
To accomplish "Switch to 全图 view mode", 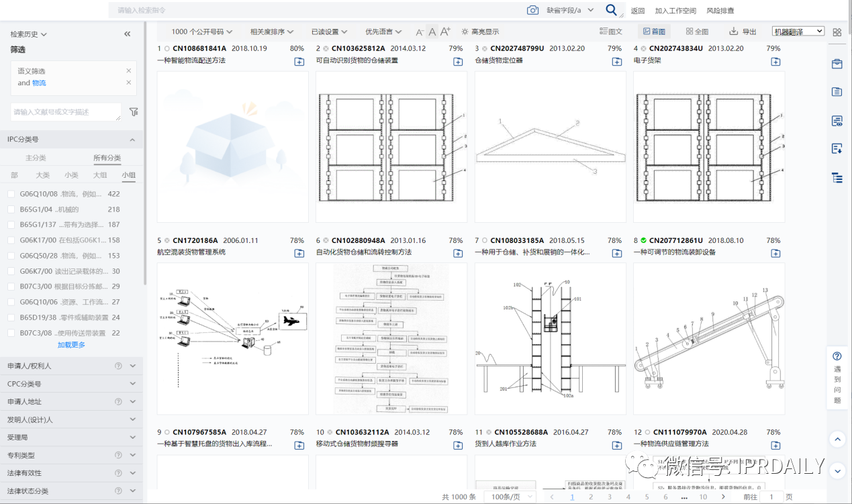I will coord(697,32).
